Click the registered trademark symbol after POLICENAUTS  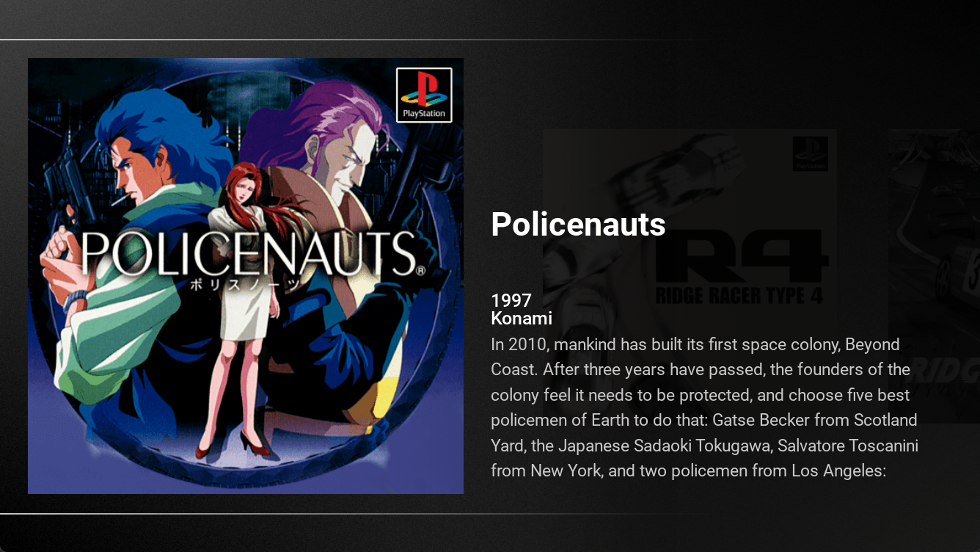[420, 270]
